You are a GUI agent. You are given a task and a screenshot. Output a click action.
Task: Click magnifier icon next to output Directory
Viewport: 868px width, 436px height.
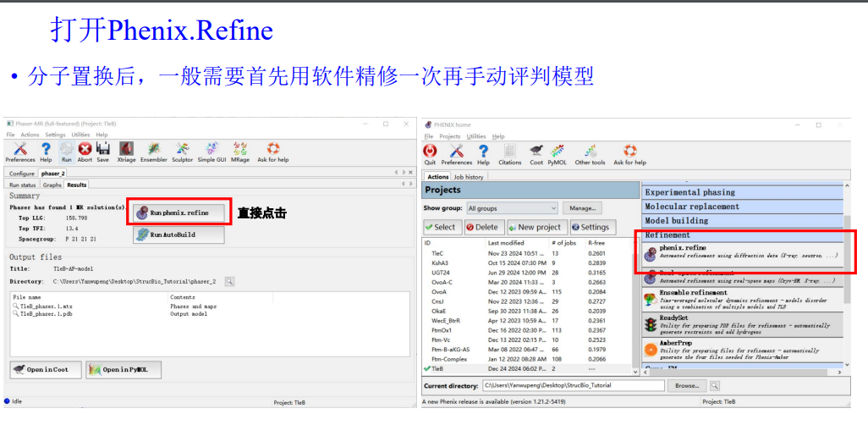point(230,281)
